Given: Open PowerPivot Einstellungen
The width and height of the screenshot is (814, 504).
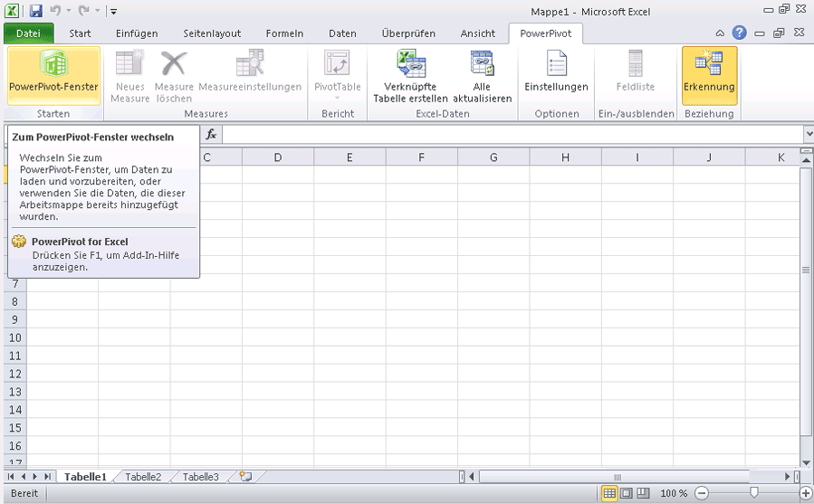Looking at the screenshot, I should tap(557, 71).
